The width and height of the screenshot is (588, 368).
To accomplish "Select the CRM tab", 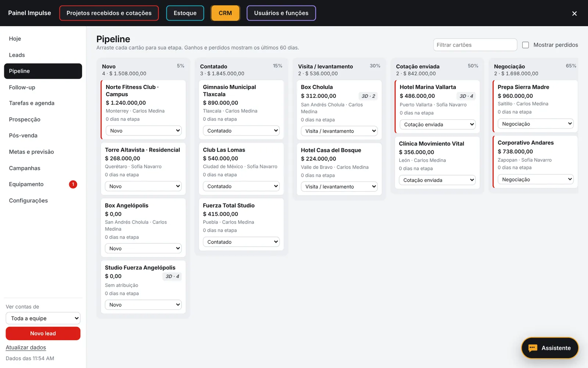I will (x=225, y=13).
